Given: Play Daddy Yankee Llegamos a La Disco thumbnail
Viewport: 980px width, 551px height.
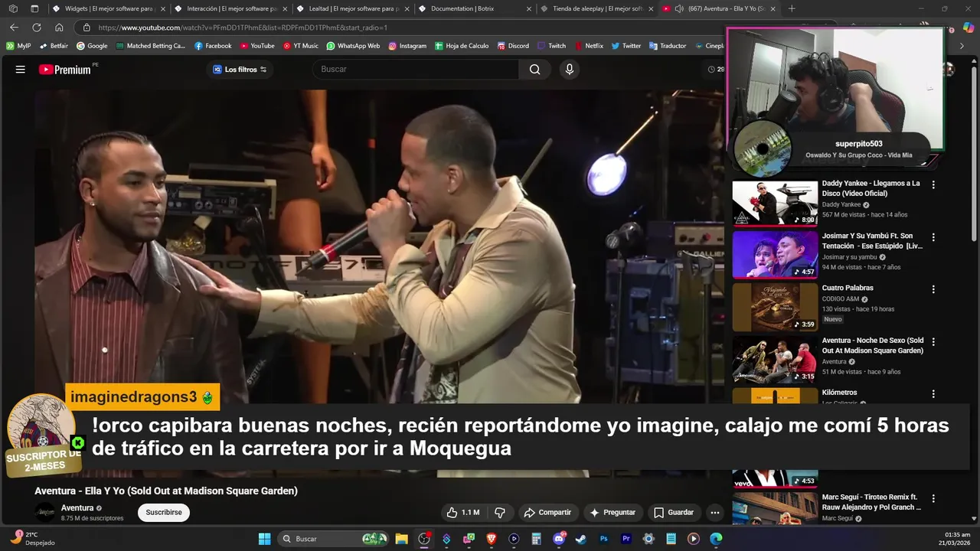Looking at the screenshot, I should (x=775, y=203).
